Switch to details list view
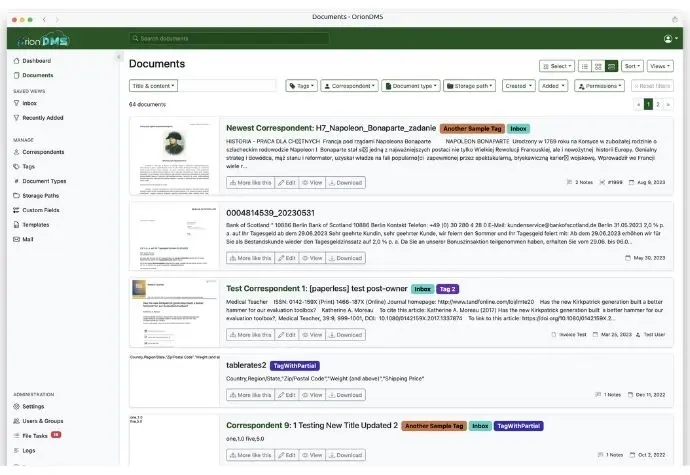The height and width of the screenshot is (475, 690). pos(584,66)
